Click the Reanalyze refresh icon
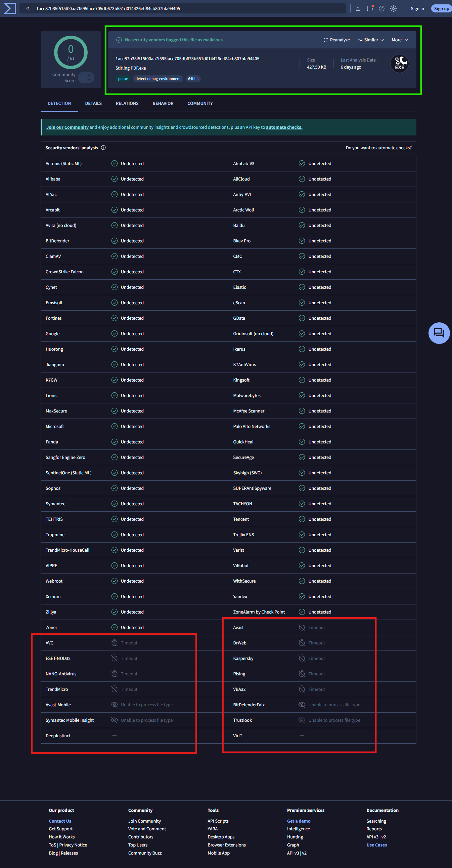 (x=325, y=40)
